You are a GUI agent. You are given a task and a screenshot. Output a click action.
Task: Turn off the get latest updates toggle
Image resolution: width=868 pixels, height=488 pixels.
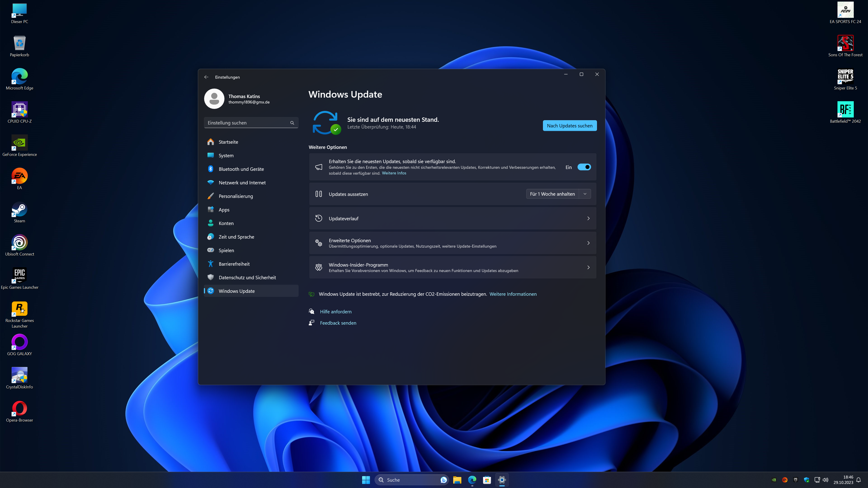coord(584,167)
